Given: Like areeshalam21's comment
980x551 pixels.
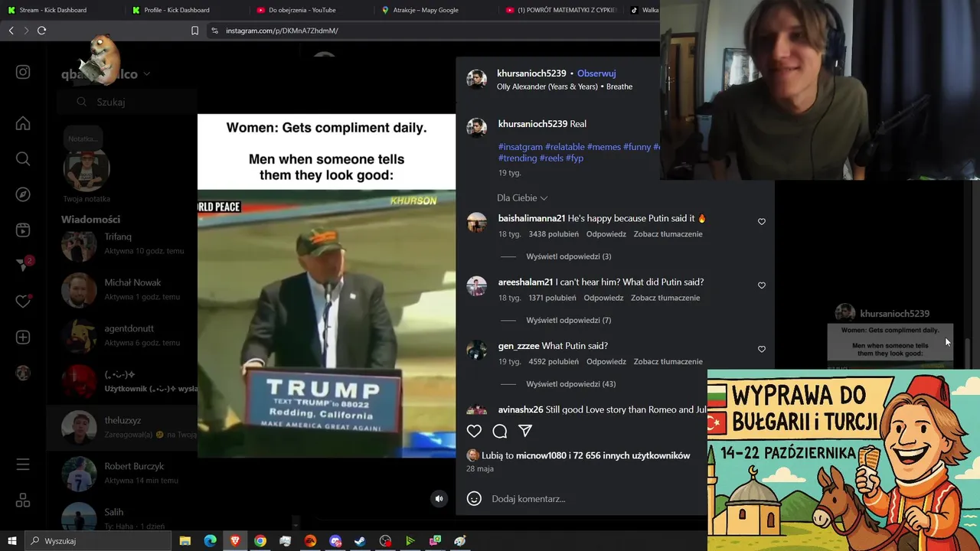Looking at the screenshot, I should coord(761,285).
